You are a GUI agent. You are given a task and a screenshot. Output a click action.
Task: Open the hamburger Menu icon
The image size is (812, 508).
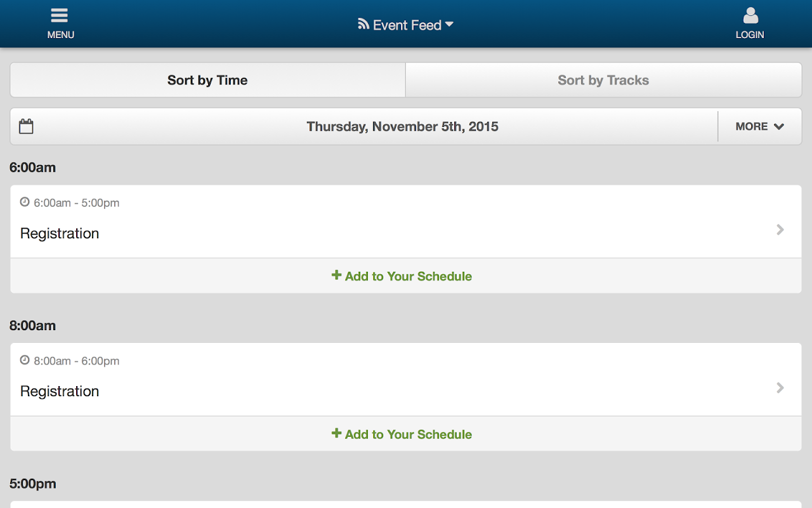coord(60,17)
